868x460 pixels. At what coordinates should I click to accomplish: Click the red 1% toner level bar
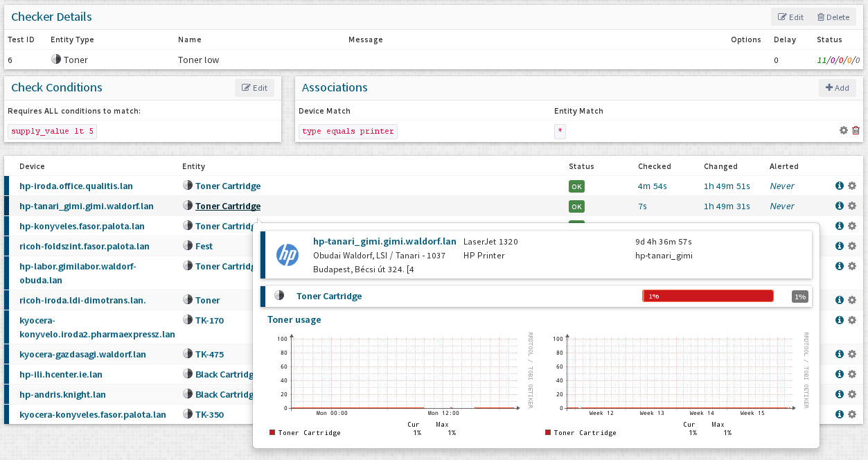(707, 296)
